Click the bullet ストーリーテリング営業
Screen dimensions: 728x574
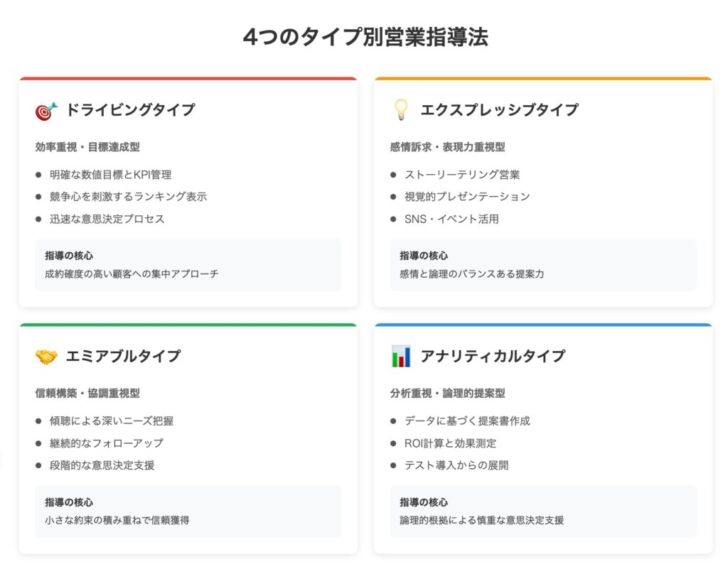[462, 175]
